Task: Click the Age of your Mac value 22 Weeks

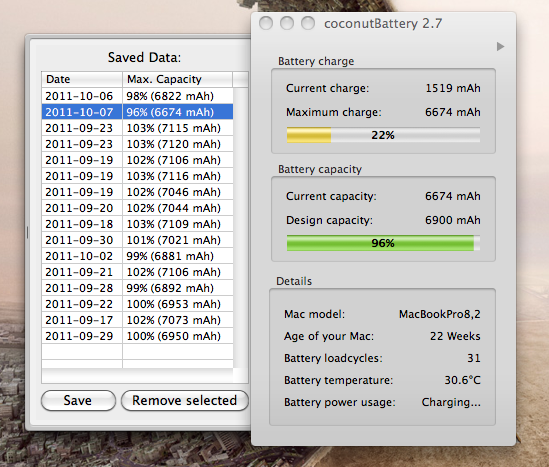Action: (455, 336)
